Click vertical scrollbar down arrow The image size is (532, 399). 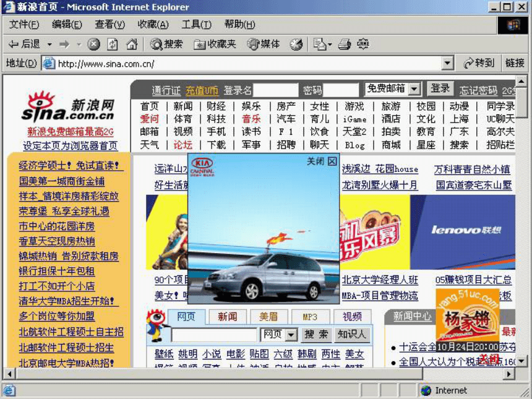coord(521,361)
